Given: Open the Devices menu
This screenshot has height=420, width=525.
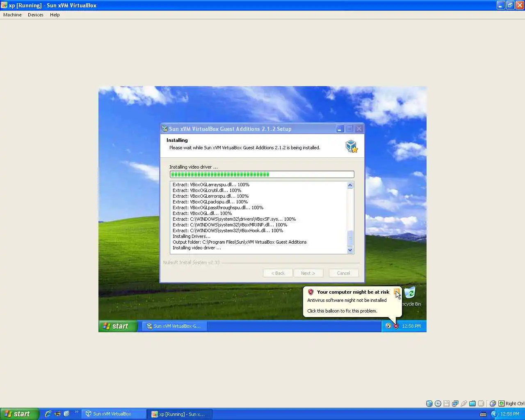Looking at the screenshot, I should pyautogui.click(x=36, y=15).
